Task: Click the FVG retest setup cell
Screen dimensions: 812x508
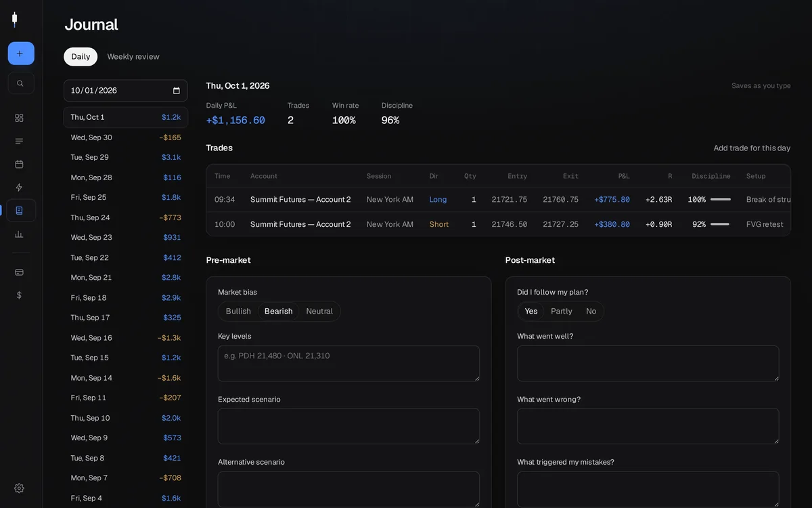Action: coord(765,224)
